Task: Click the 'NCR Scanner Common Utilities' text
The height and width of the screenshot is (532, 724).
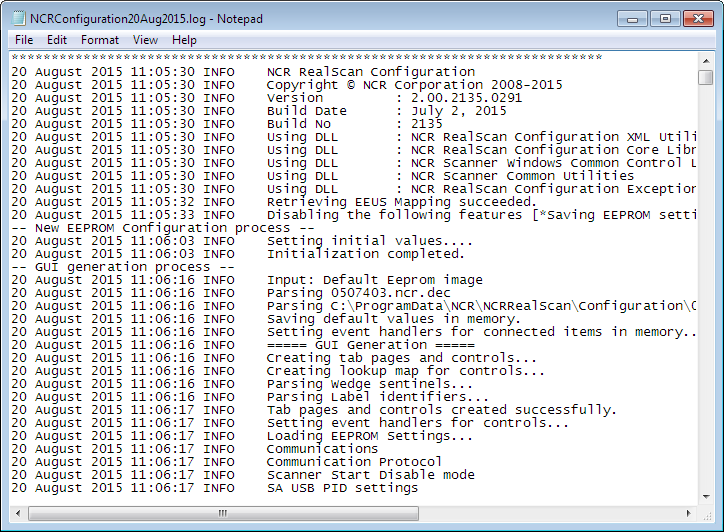Action: click(523, 176)
